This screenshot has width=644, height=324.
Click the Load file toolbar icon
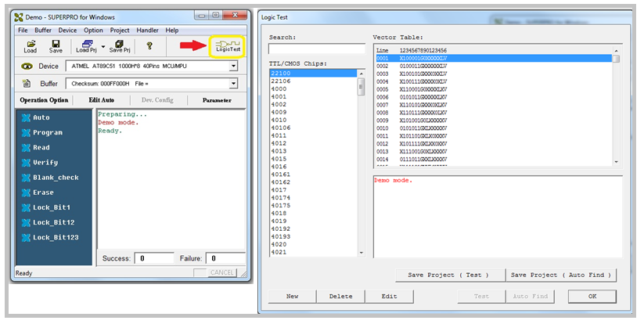click(x=31, y=46)
